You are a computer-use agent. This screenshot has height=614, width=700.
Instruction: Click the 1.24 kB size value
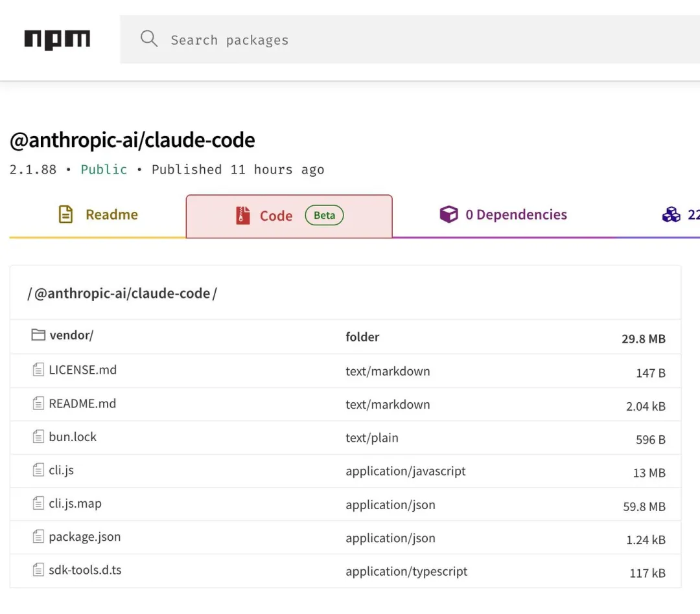click(646, 540)
